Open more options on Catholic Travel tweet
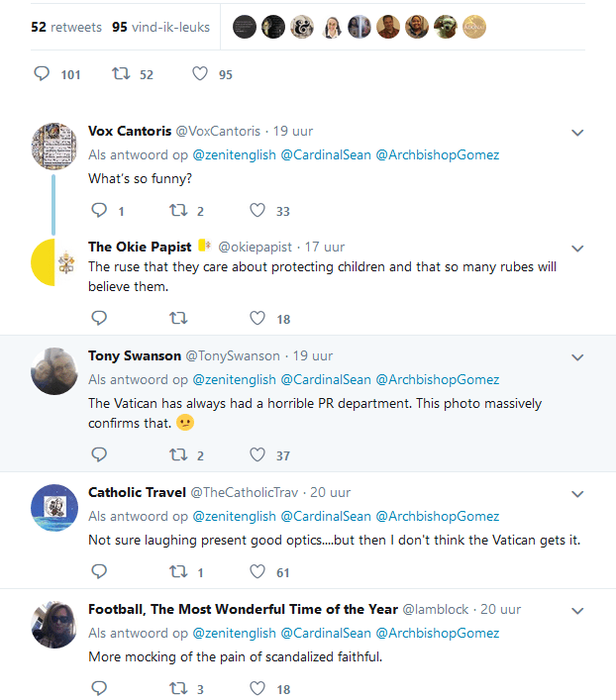616x700 pixels. click(578, 493)
